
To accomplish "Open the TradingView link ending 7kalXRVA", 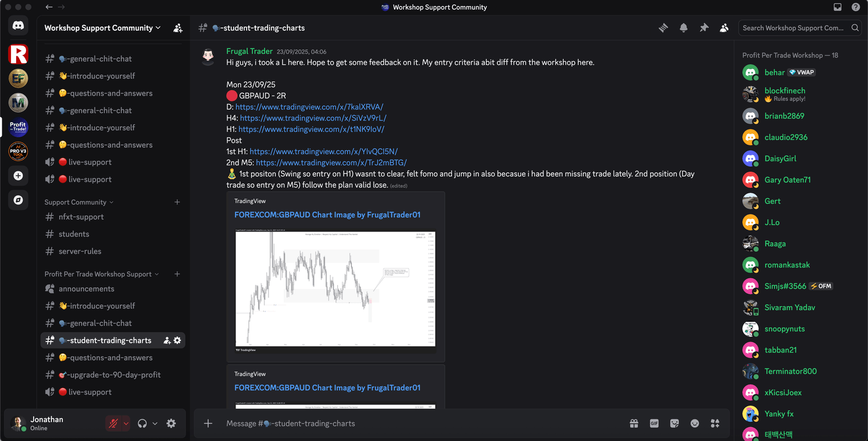I will pyautogui.click(x=309, y=107).
